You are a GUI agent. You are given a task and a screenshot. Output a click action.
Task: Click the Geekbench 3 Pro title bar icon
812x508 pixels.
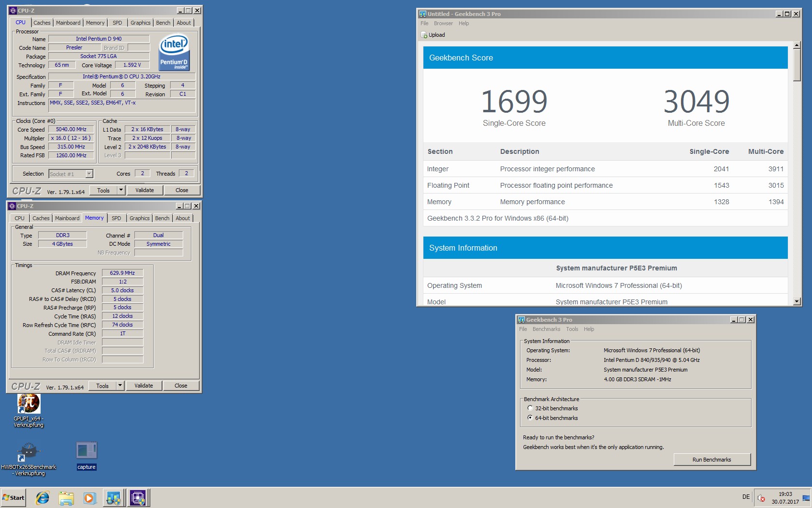point(521,320)
